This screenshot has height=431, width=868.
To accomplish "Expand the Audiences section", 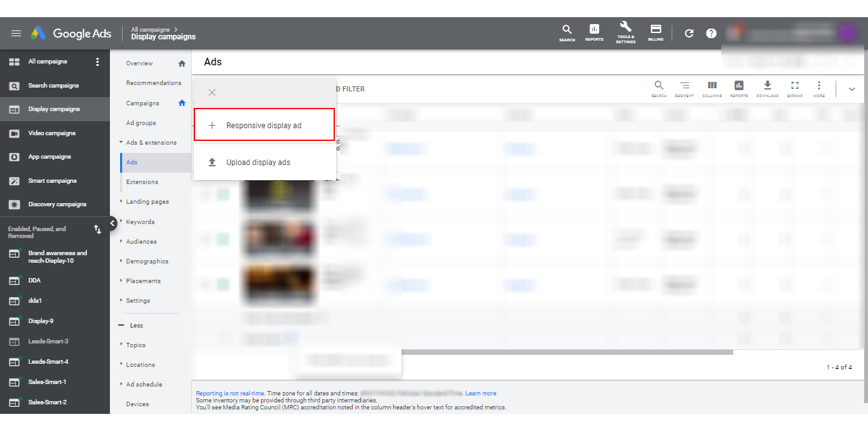I will pyautogui.click(x=141, y=242).
